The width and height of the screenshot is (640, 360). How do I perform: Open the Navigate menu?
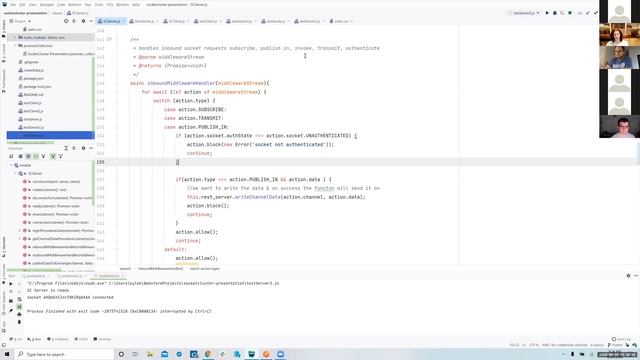pos(47,4)
